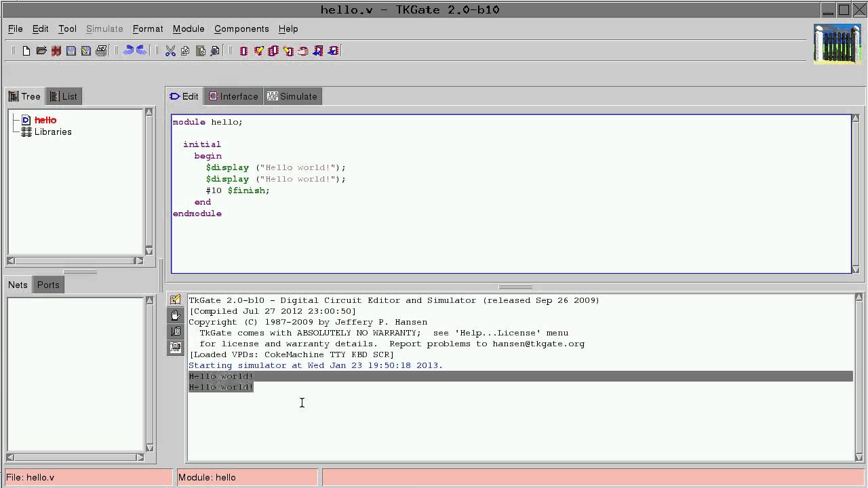Click the 'File: hello.v' status bar field
Viewport: 868px width, 488px height.
pos(89,477)
